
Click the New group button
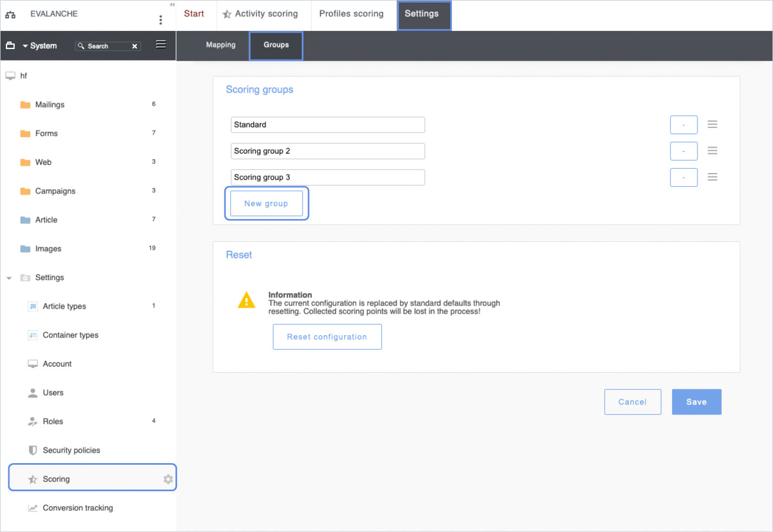coord(266,203)
